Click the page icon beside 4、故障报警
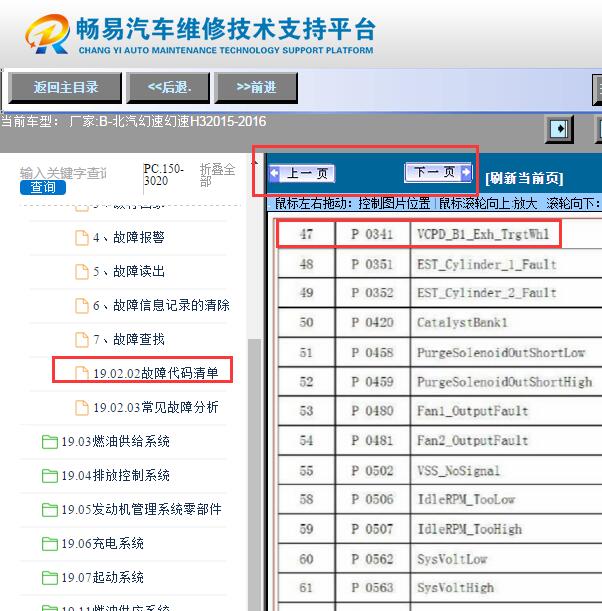Image resolution: width=602 pixels, height=611 pixels. (81, 238)
